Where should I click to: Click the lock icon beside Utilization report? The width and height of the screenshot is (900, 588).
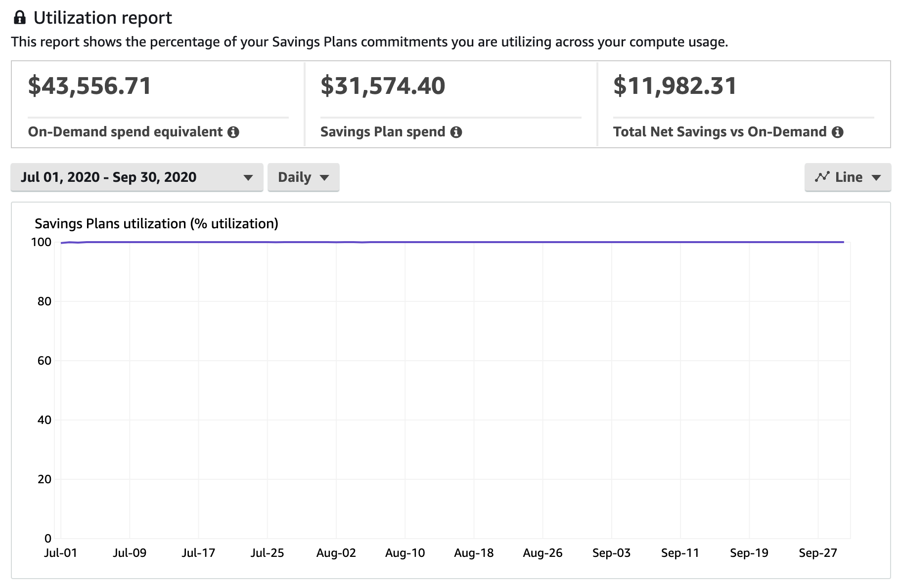tap(20, 18)
